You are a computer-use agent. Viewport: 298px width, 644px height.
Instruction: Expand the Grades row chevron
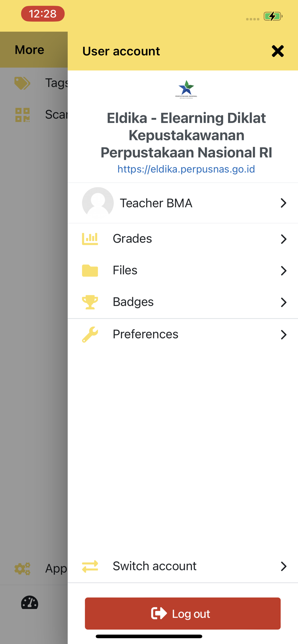[283, 239]
